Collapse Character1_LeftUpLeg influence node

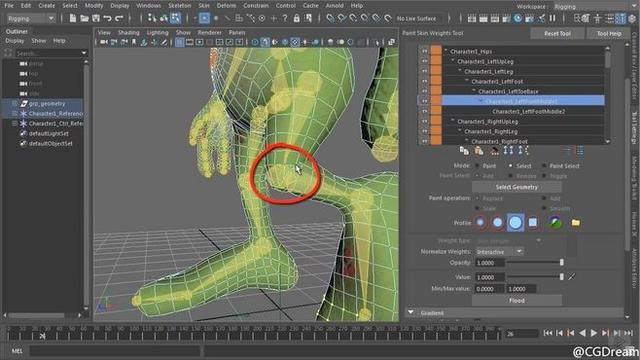pyautogui.click(x=453, y=61)
